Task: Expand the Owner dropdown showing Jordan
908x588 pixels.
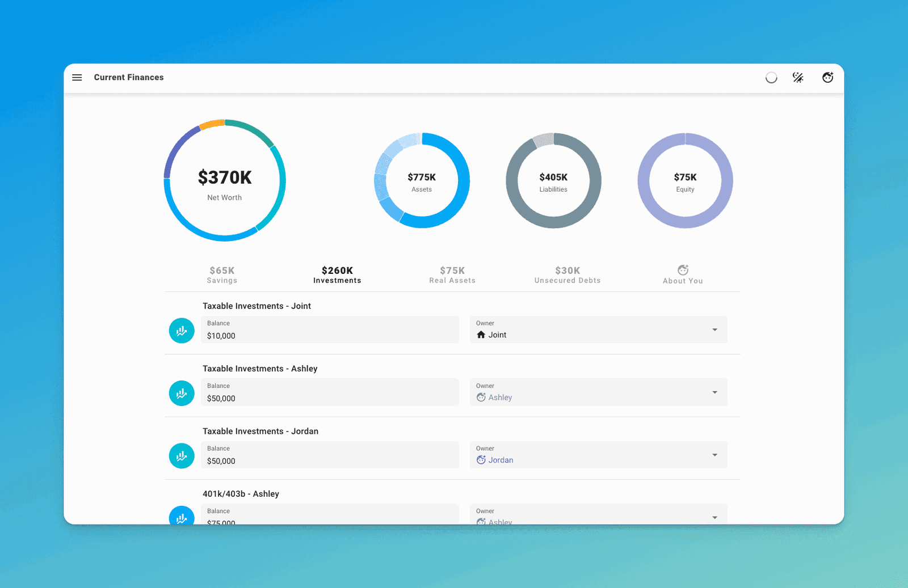Action: (598, 455)
